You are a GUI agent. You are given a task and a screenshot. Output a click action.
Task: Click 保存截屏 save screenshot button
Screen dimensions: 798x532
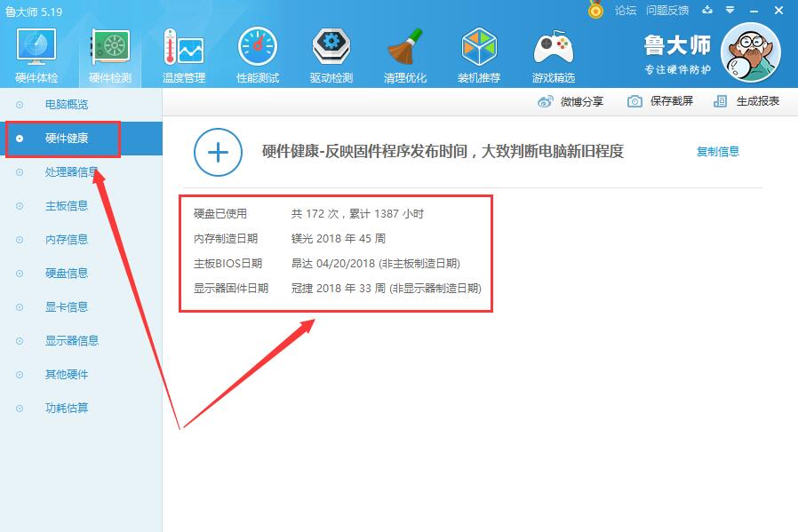660,101
